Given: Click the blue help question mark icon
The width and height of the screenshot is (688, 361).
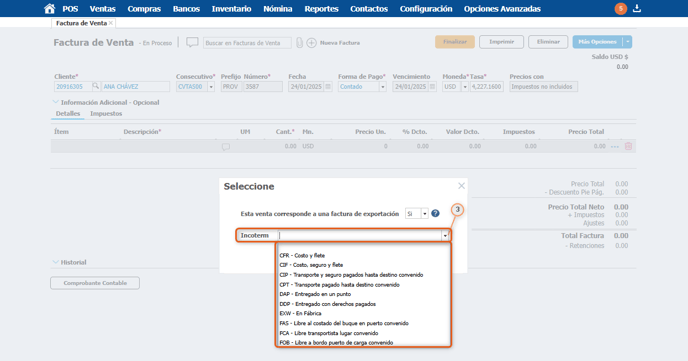Looking at the screenshot, I should (435, 214).
